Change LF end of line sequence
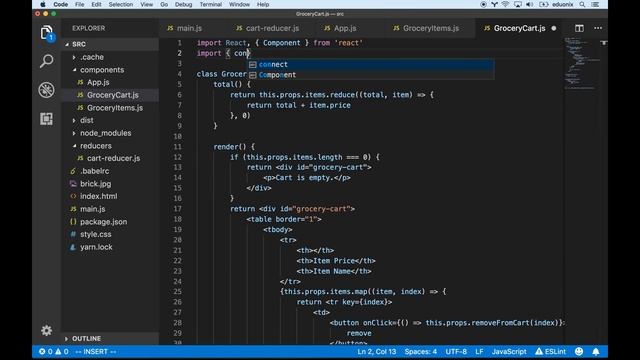The width and height of the screenshot is (640, 360). click(479, 351)
